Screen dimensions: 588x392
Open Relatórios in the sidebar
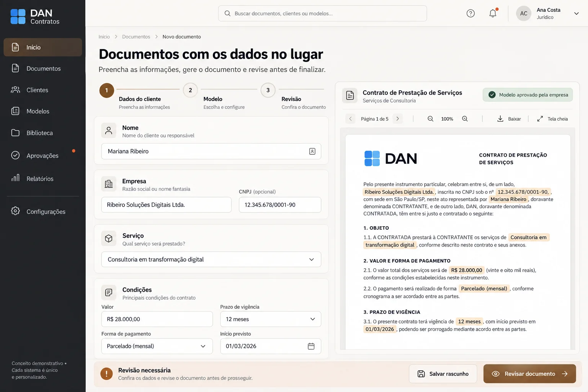43,178
